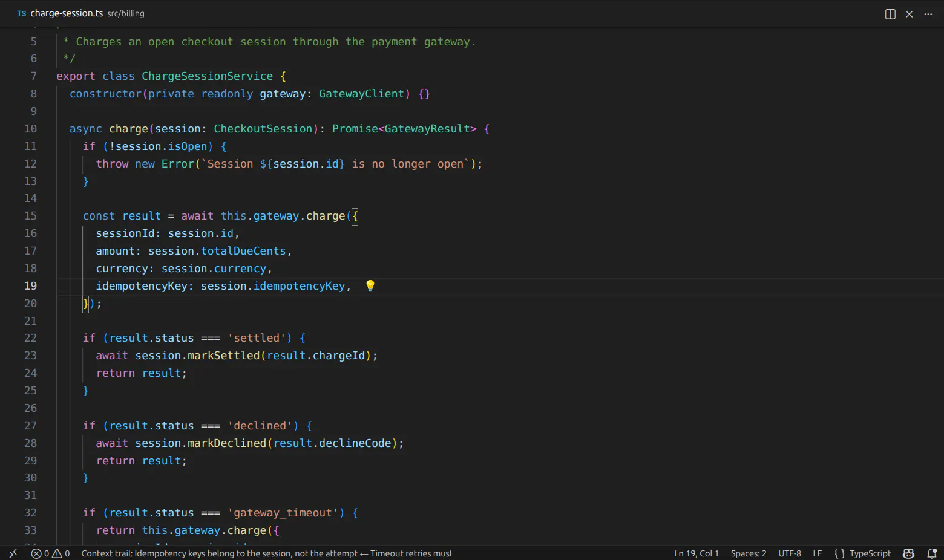Click the Context trail status message
Image resolution: width=944 pixels, height=560 pixels.
(266, 553)
